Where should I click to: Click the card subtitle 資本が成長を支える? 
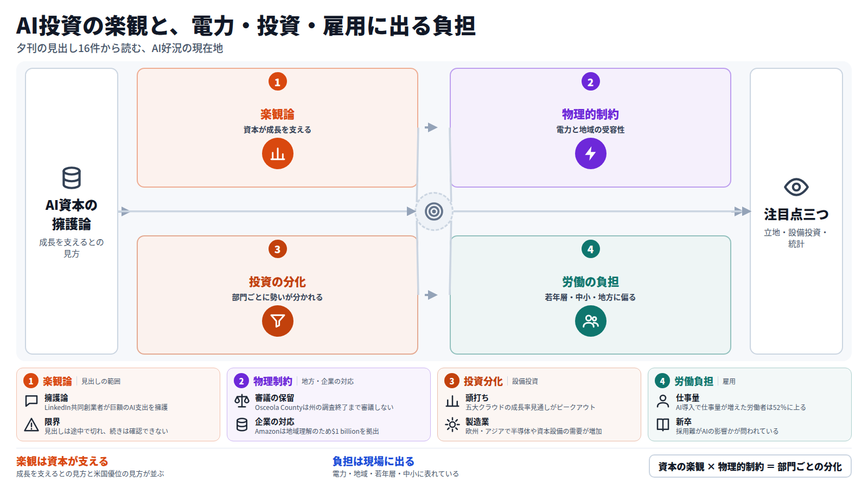277,130
